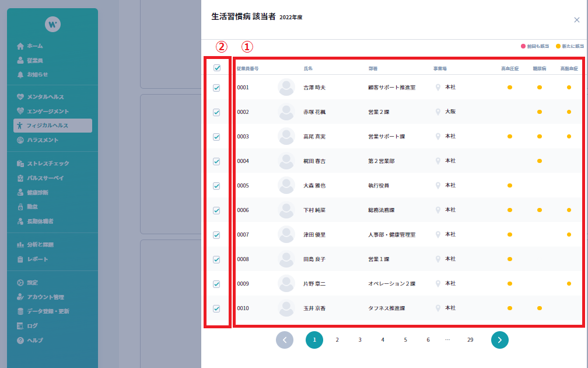Click 糖尿病 yellow dot for 0004
Viewport: 588px width, 368px height.
tap(539, 161)
